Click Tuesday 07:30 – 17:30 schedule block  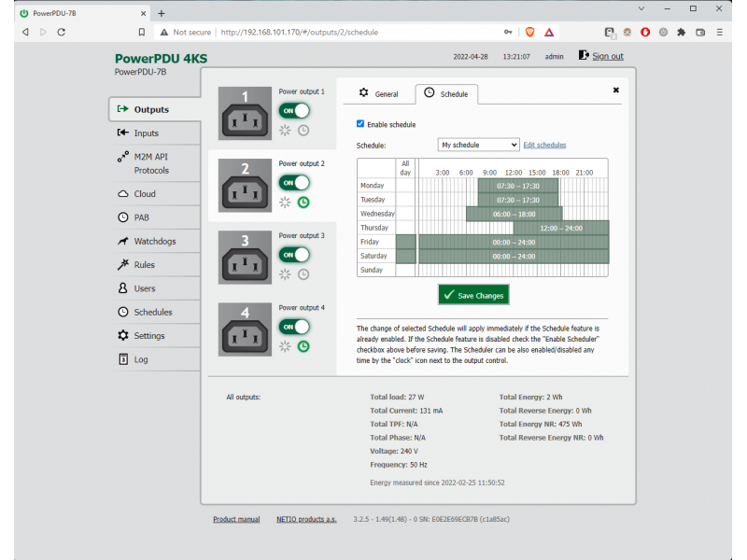(518, 200)
